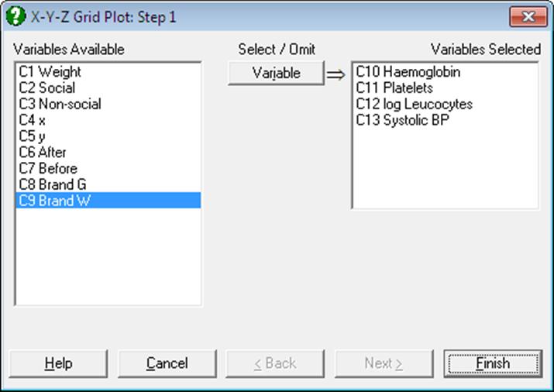554x392 pixels.
Task: Click the Variable select button
Action: click(x=277, y=73)
